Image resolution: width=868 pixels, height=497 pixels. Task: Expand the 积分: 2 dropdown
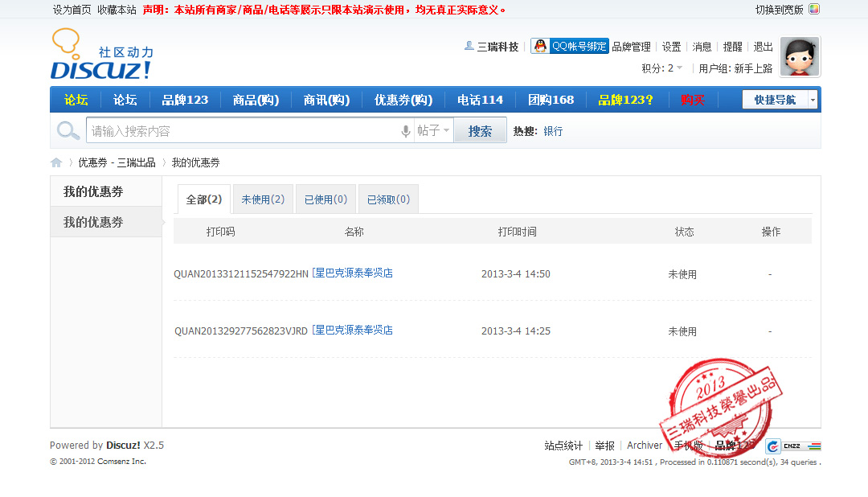pos(662,68)
